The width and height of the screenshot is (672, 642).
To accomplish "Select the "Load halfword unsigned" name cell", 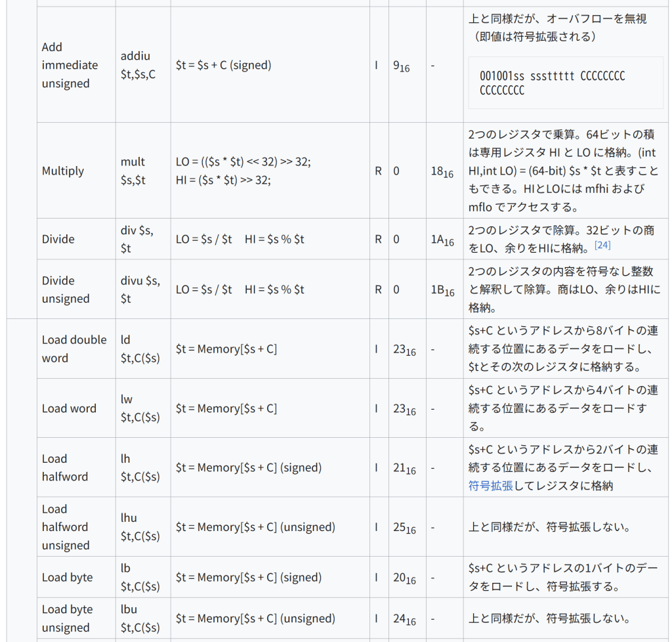I will [66, 527].
